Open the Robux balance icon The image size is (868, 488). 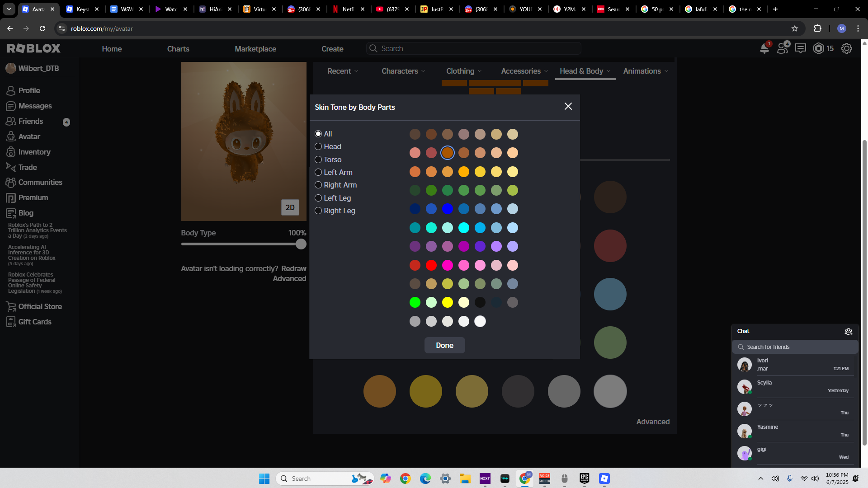pos(819,48)
